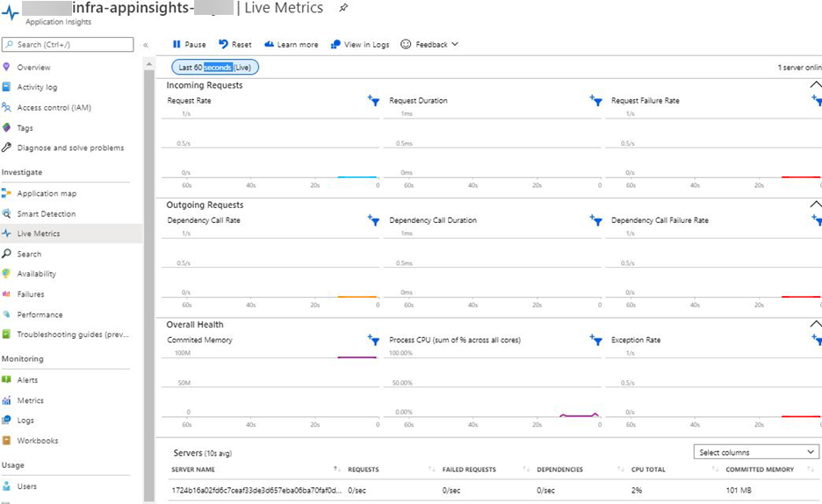Click the filter icon on Request Rate chart
Viewport: 822px width, 504px height.
pyautogui.click(x=373, y=101)
